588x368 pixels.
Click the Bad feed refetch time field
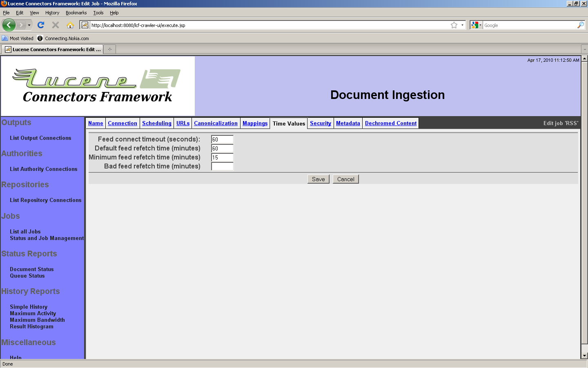[222, 166]
